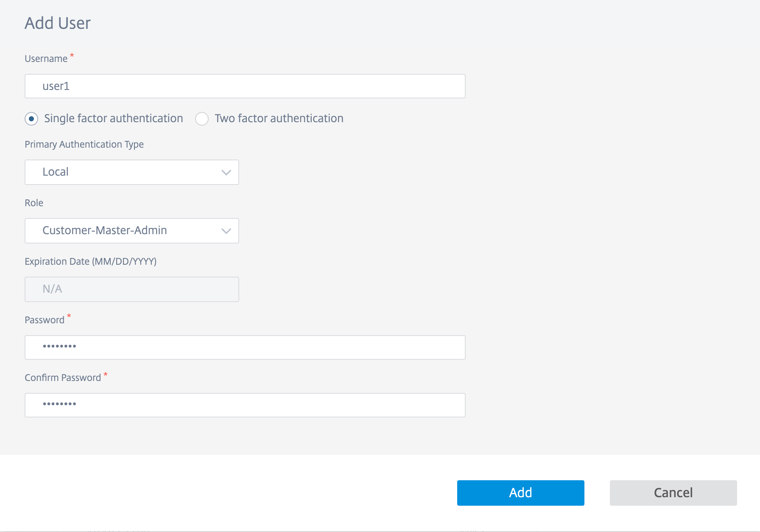760x532 pixels.
Task: Focus the Confirm Password input field
Action: [x=245, y=405]
